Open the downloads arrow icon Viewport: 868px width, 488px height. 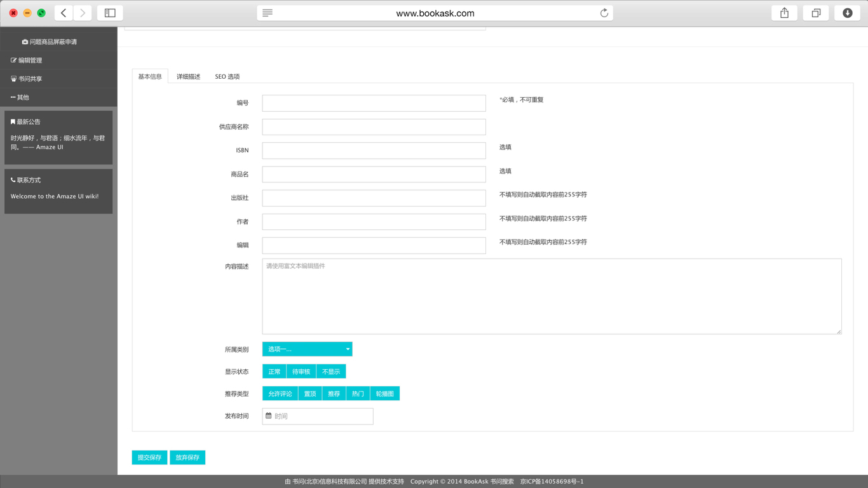[x=848, y=13]
